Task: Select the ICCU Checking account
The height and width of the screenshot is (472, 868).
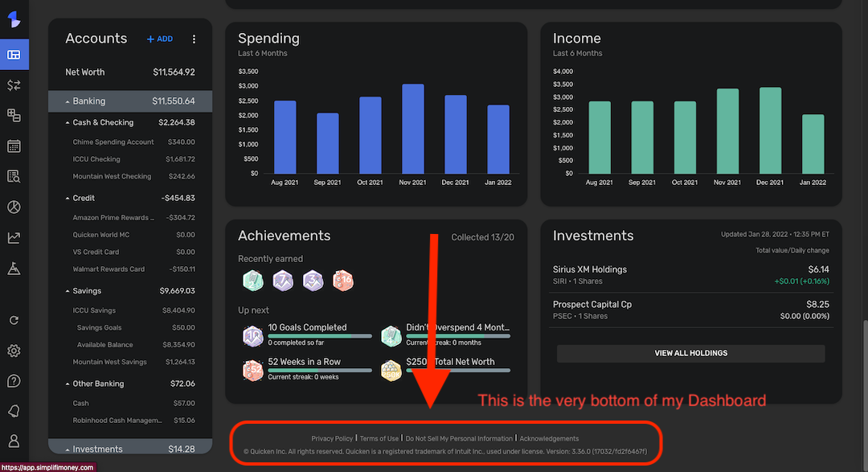Action: click(x=130, y=159)
